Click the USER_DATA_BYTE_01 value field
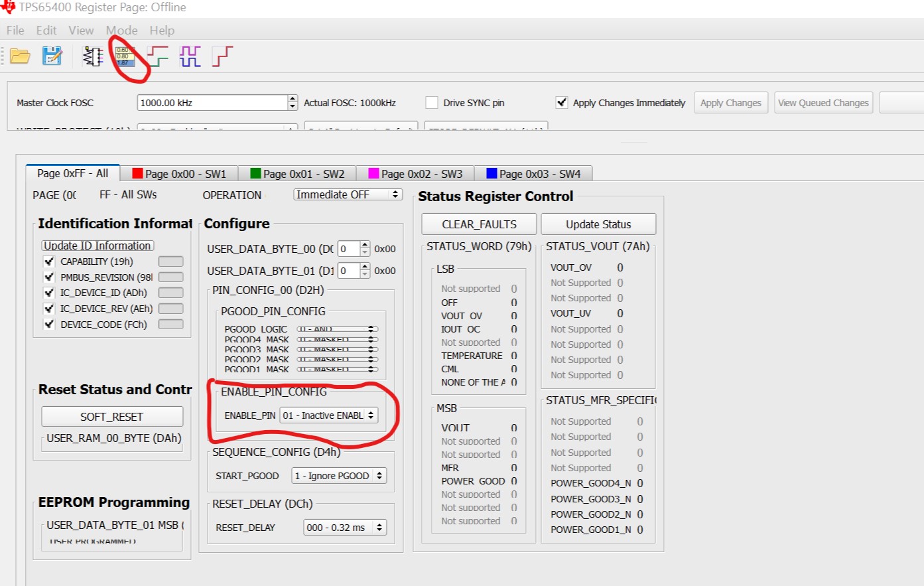This screenshot has height=586, width=924. 349,271
